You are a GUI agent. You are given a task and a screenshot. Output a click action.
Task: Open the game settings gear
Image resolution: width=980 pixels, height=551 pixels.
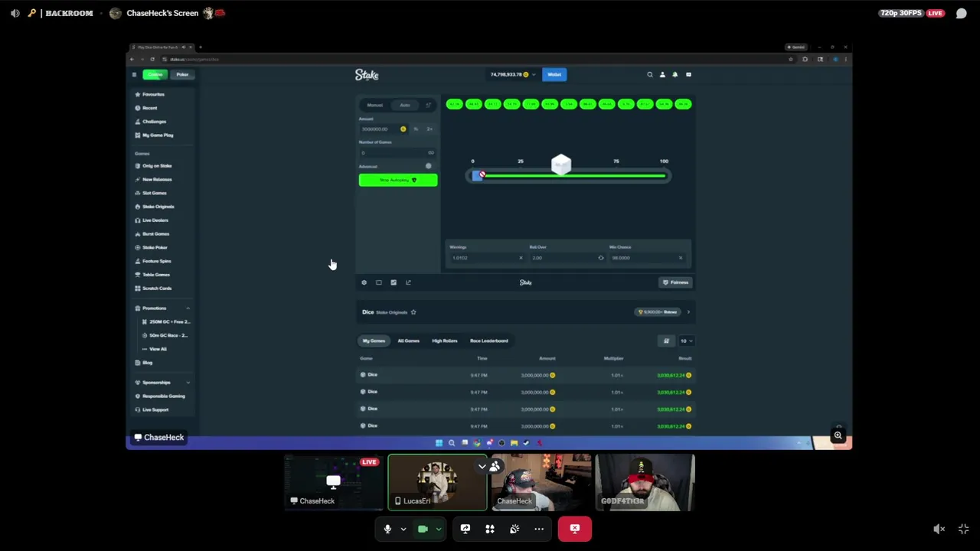(364, 282)
